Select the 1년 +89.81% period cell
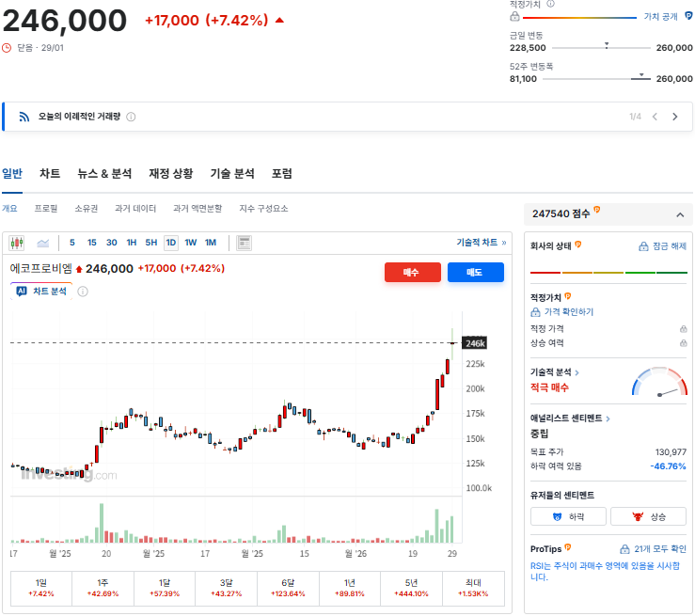This screenshot has height=616, width=695. (350, 588)
